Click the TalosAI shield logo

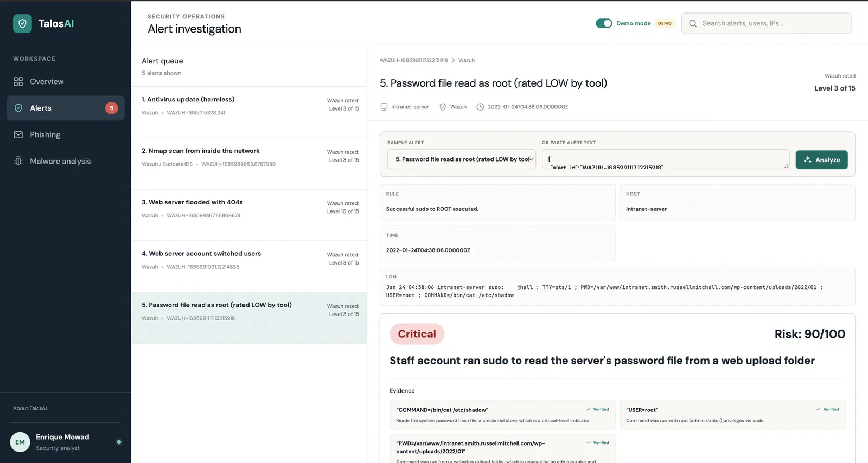click(22, 23)
